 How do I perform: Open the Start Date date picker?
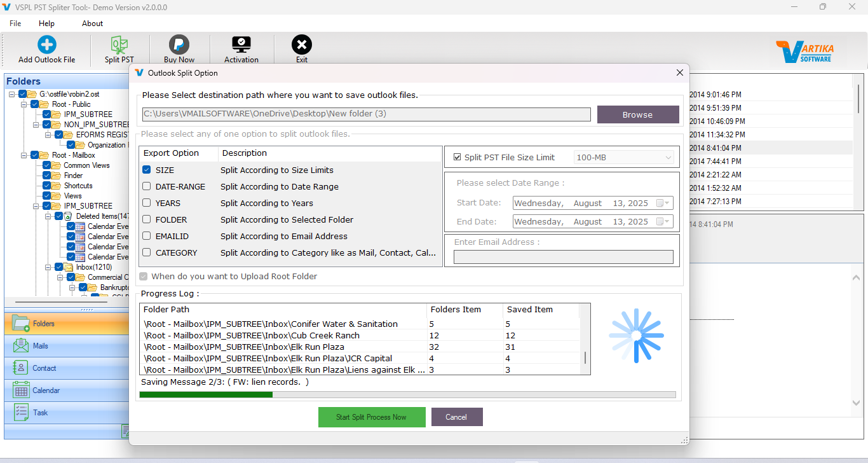pyautogui.click(x=666, y=203)
